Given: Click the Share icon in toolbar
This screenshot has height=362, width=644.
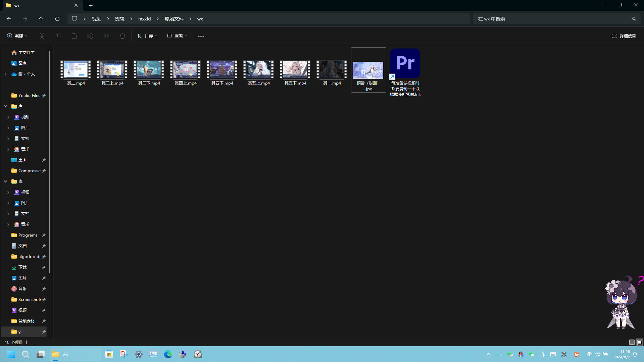Looking at the screenshot, I should 106,36.
